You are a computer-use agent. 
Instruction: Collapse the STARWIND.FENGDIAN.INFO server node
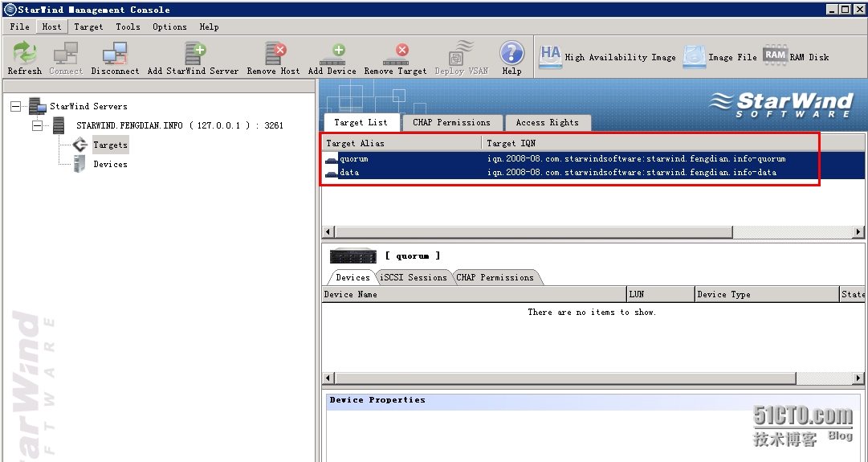37,126
